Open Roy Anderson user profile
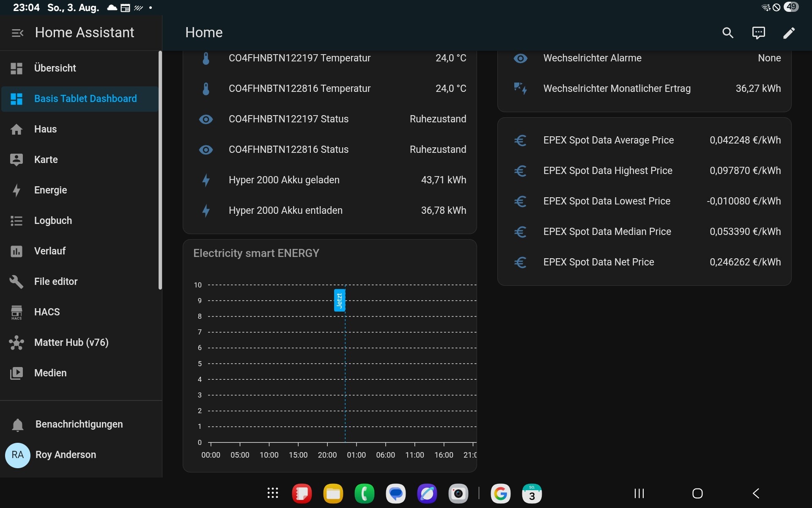The width and height of the screenshot is (812, 508). [x=66, y=455]
